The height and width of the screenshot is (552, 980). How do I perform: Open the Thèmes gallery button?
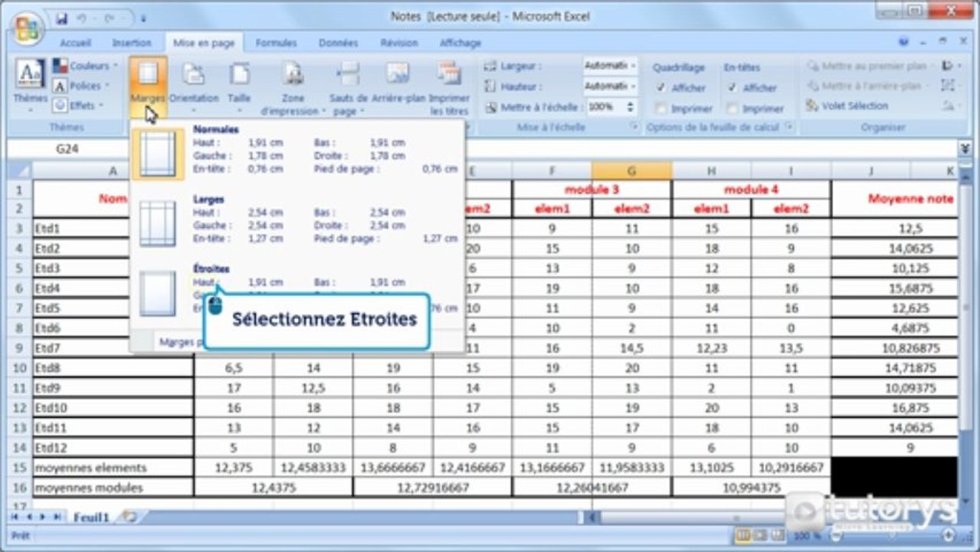[31, 86]
